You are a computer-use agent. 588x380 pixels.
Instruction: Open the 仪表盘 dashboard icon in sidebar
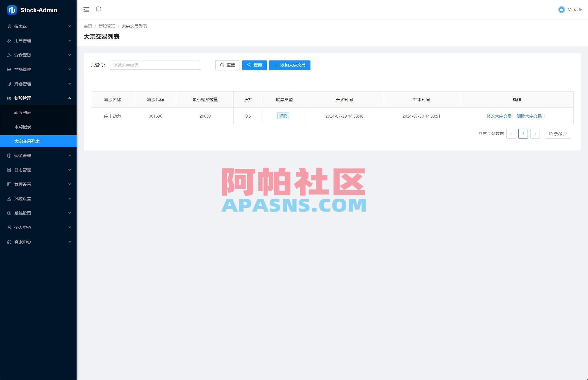9,26
